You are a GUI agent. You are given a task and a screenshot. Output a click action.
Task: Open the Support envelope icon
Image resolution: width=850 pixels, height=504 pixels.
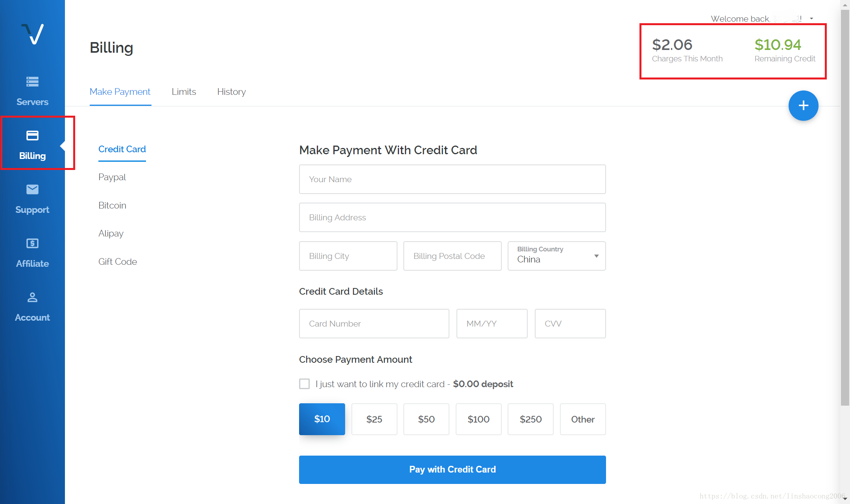pos(32,190)
